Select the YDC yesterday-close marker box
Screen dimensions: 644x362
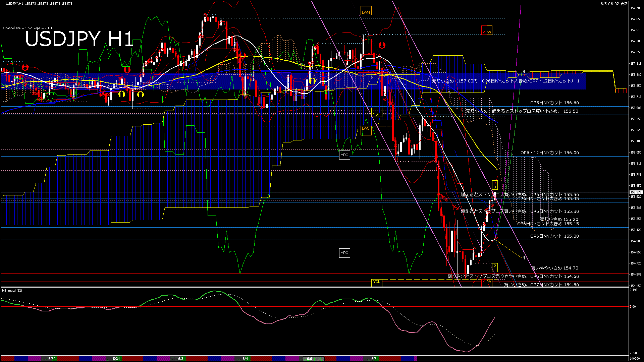tap(344, 253)
